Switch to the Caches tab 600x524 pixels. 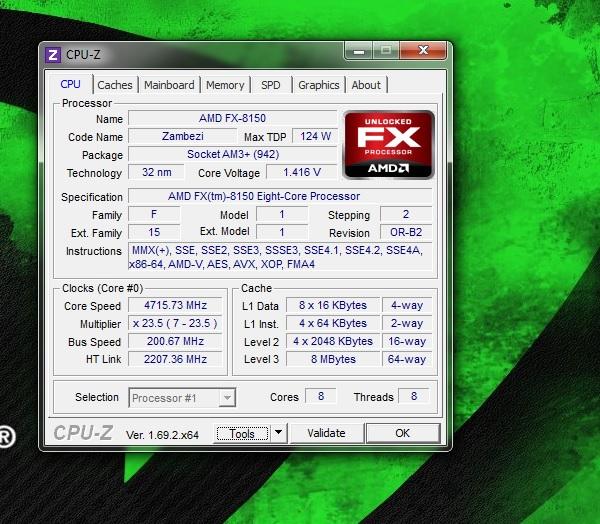click(x=115, y=85)
